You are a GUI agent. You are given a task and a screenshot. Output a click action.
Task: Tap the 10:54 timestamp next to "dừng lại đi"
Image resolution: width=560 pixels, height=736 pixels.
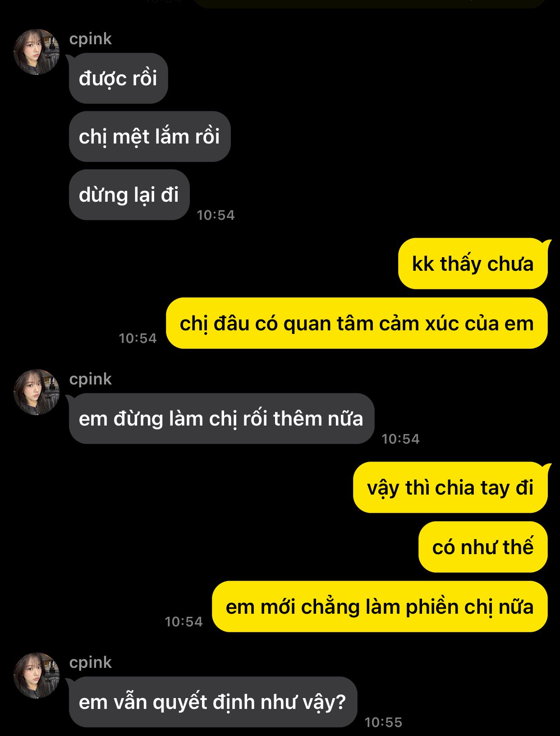(x=216, y=215)
